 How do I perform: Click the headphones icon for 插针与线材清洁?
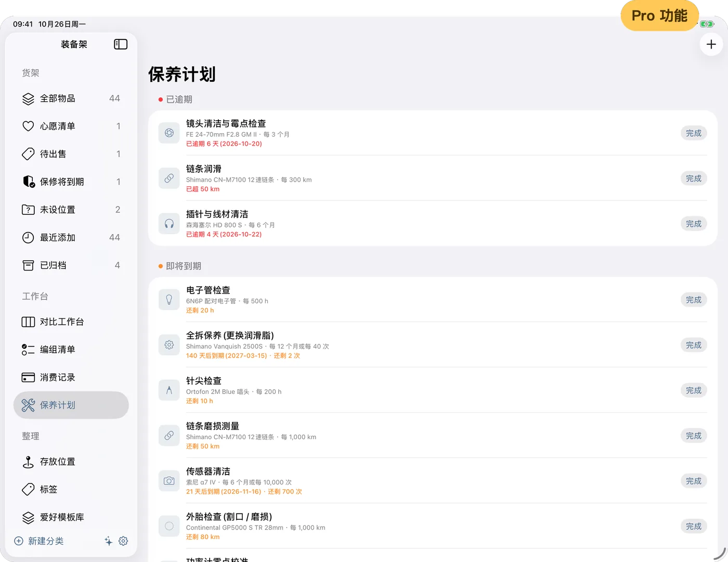(169, 224)
